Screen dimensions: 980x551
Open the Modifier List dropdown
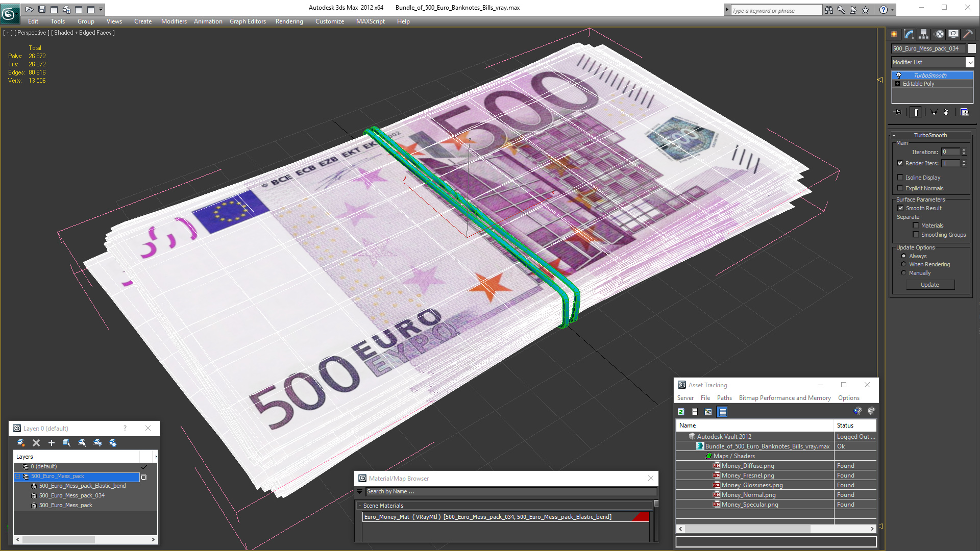pos(970,62)
